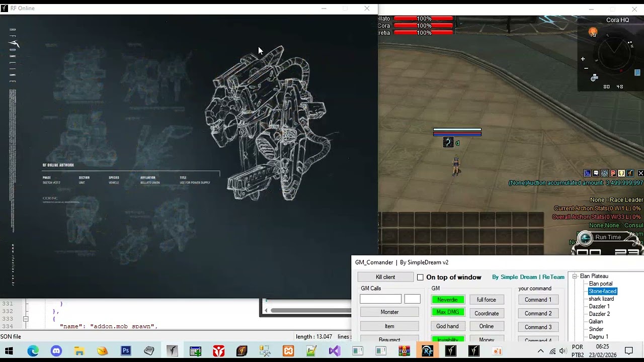Click the highlighted RF icon on taskbar
The height and width of the screenshot is (362, 644).
(x=427, y=351)
